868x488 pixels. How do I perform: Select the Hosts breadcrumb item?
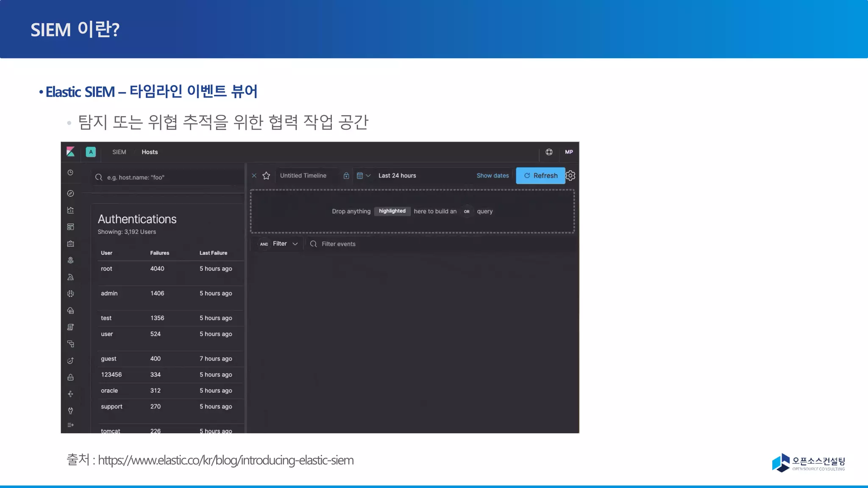tap(150, 152)
